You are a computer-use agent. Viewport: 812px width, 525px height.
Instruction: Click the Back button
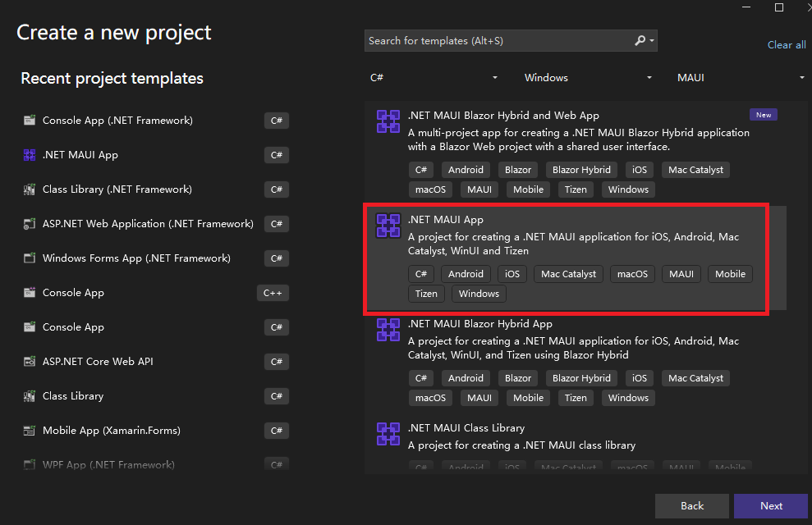692,506
